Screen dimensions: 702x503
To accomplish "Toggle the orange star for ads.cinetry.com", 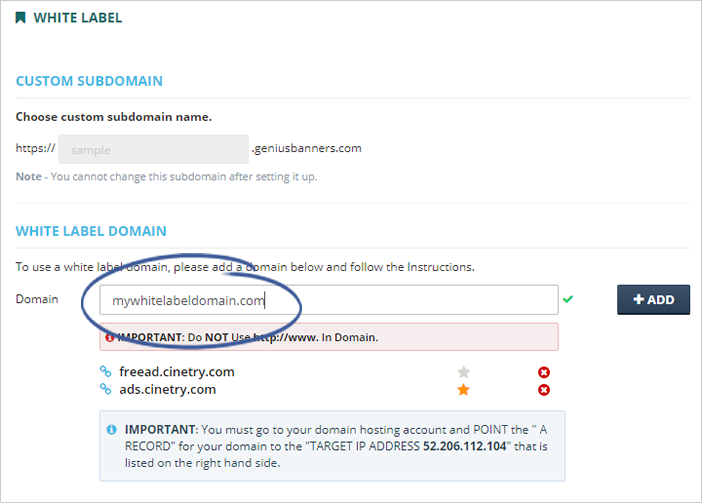I will [x=463, y=390].
